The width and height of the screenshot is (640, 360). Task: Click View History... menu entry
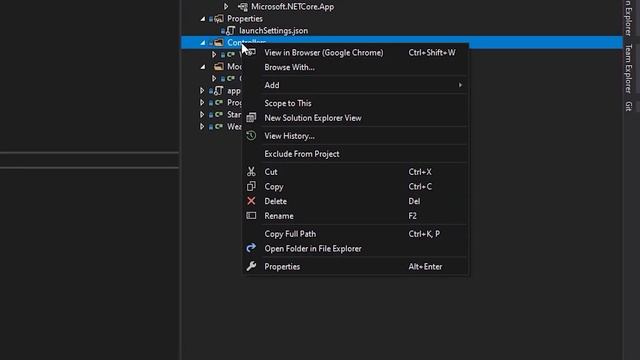[355, 136]
